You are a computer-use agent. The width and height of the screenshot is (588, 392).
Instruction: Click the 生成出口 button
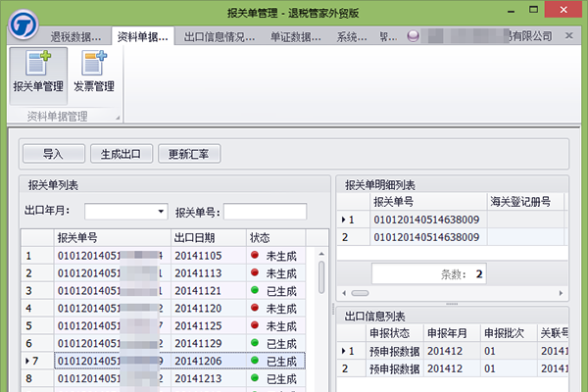[122, 154]
